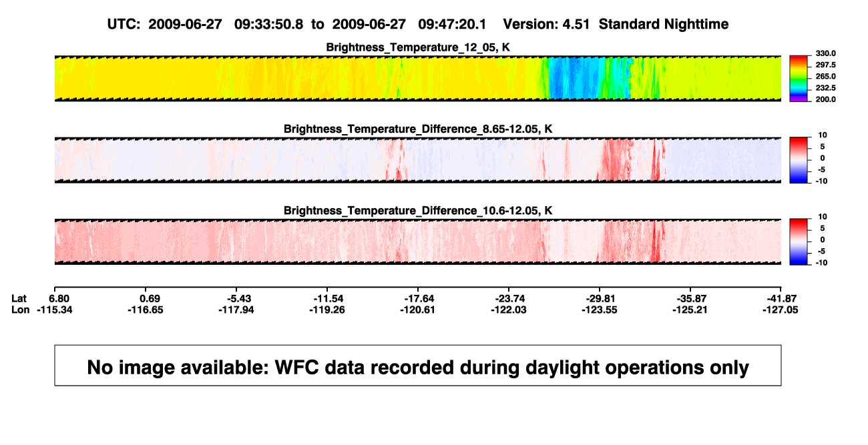Click the latitude value -17.64

(421, 298)
